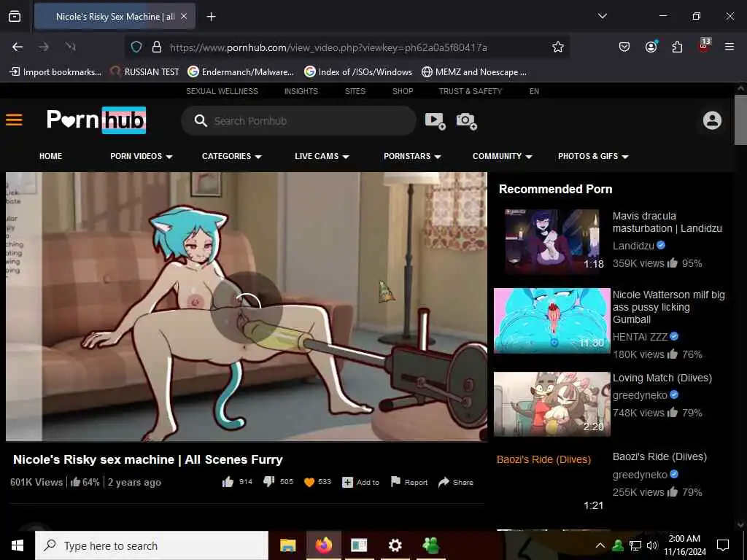
Task: Open File Explorer from taskbar
Action: (x=287, y=545)
